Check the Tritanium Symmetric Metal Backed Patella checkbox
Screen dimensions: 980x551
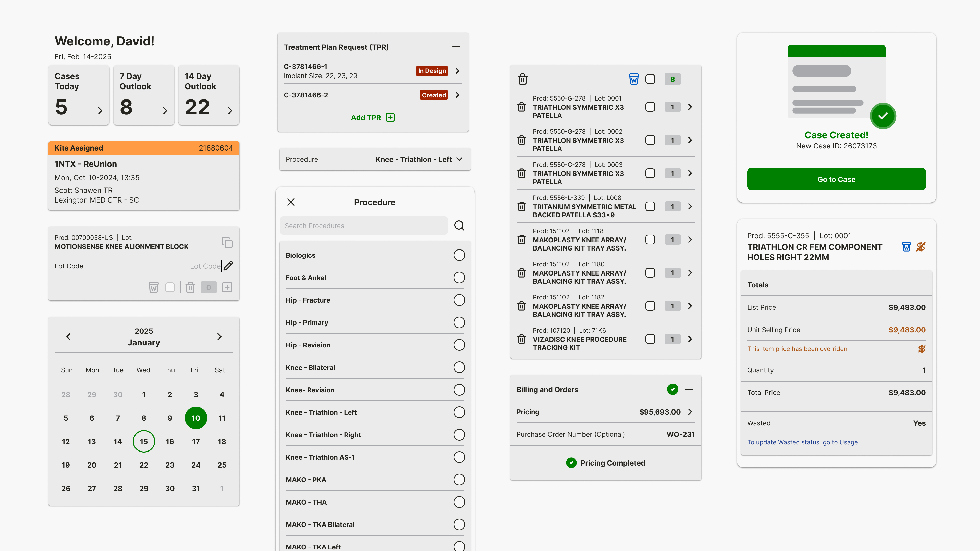click(650, 206)
